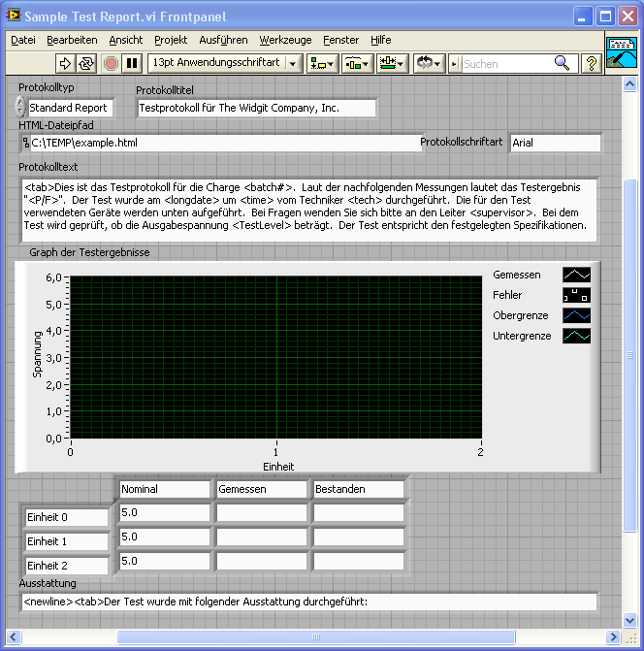
Task: Click the Untergrenze plot legend swatch
Action: click(576, 336)
